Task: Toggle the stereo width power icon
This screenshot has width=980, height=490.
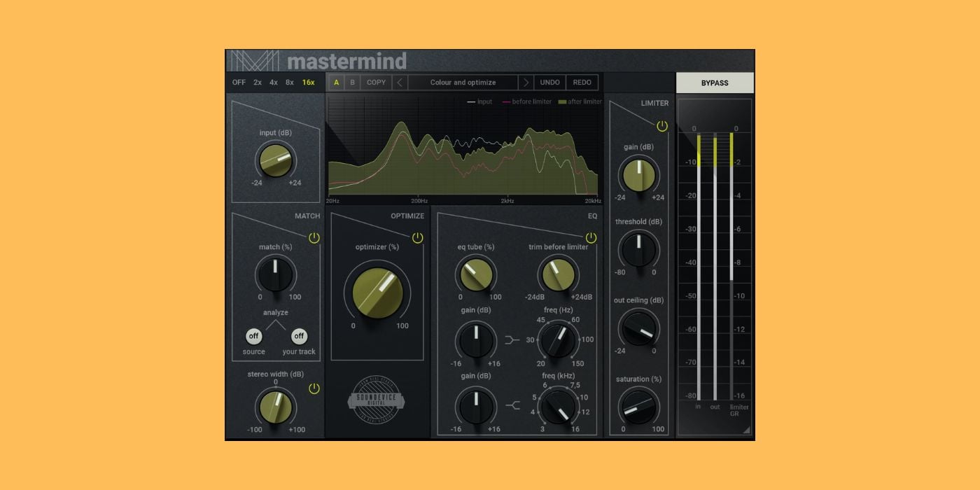Action: [314, 387]
